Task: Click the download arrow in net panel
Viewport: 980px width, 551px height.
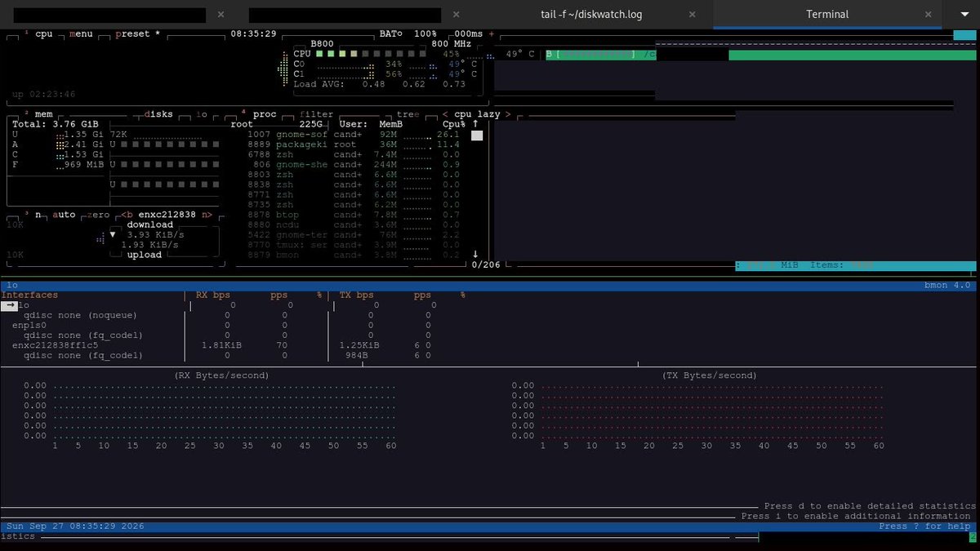Action: click(x=114, y=234)
